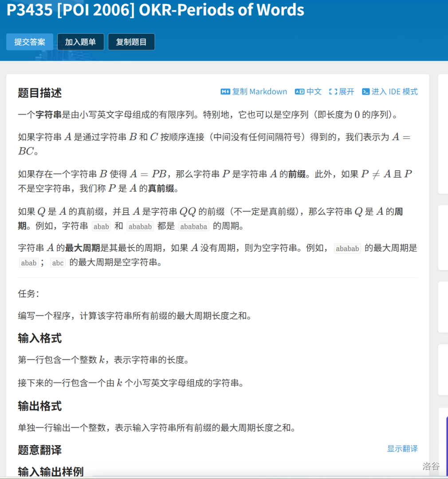This screenshot has width=448, height=479.
Task: Click the page title P3435 OKR-Periods of Words
Action: (x=155, y=10)
